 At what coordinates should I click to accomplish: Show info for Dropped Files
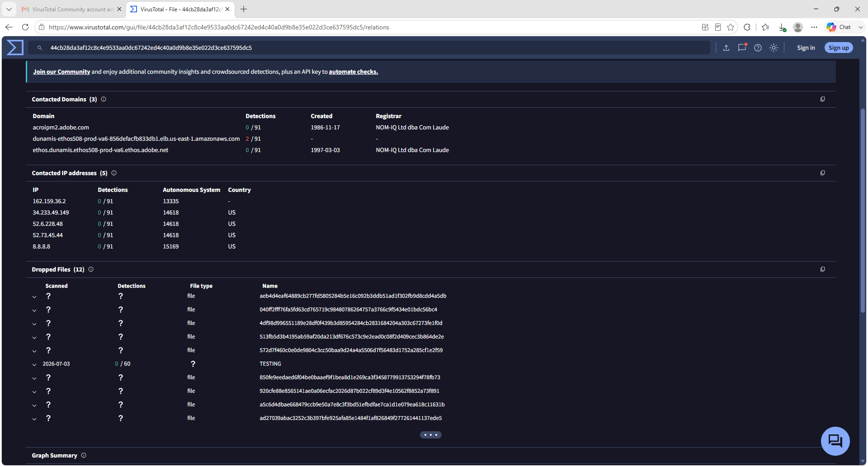[x=91, y=269]
